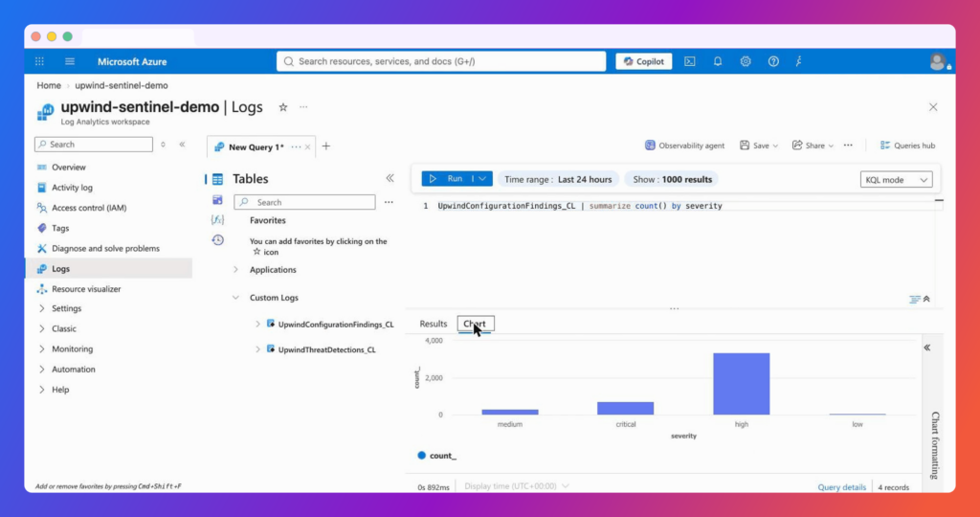Open the Display time UTC dropdown
The width and height of the screenshot is (980, 517).
tap(516, 486)
